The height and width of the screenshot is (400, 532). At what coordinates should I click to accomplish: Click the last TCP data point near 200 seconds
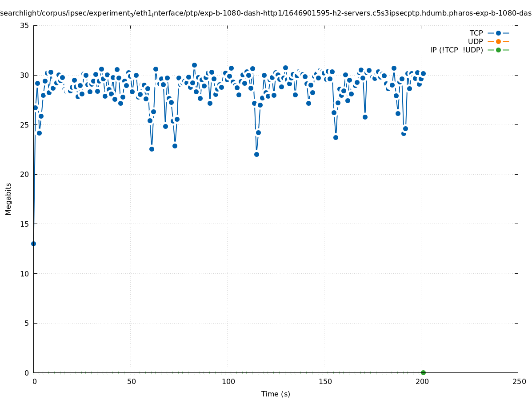click(423, 73)
